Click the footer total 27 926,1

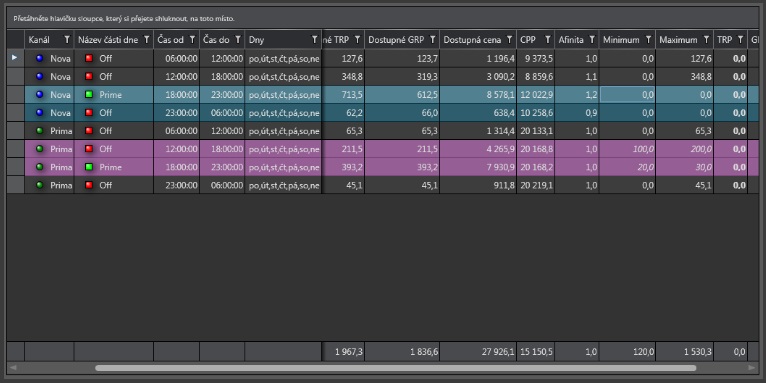click(478, 352)
